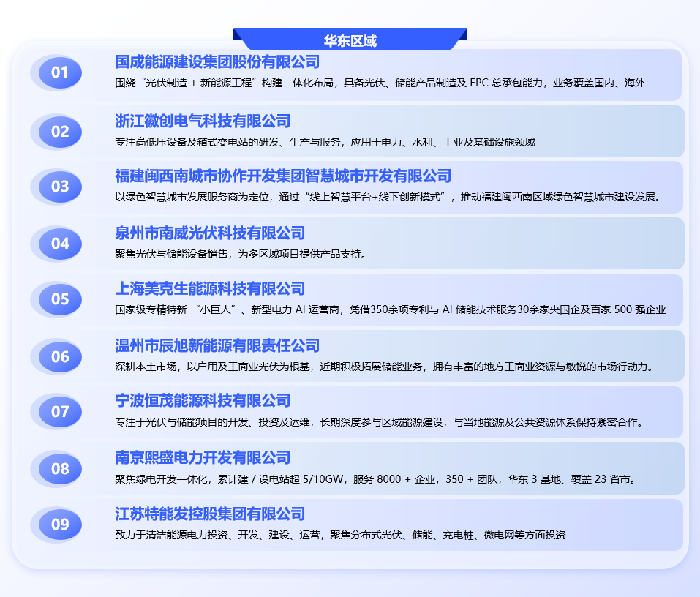Viewport: 700px width, 597px height.
Task: Click the description text starting 聚焦光伏与储能设备销售
Action: [x=240, y=255]
